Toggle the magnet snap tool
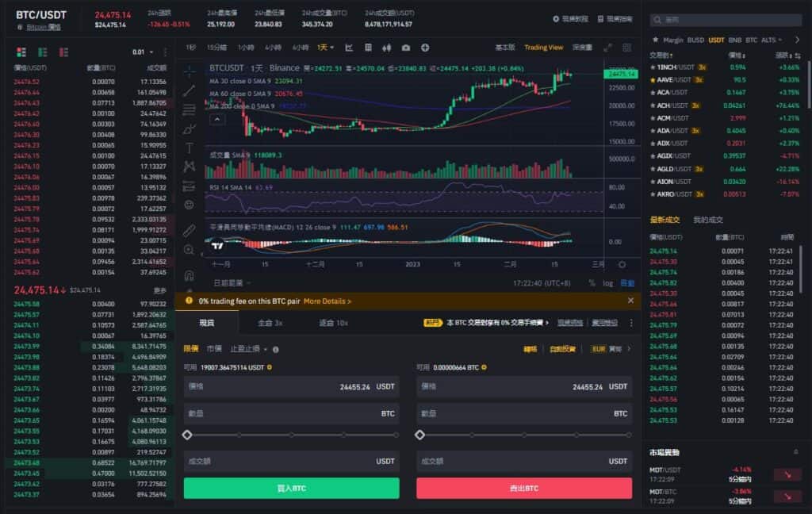The width and height of the screenshot is (812, 514). [x=190, y=275]
